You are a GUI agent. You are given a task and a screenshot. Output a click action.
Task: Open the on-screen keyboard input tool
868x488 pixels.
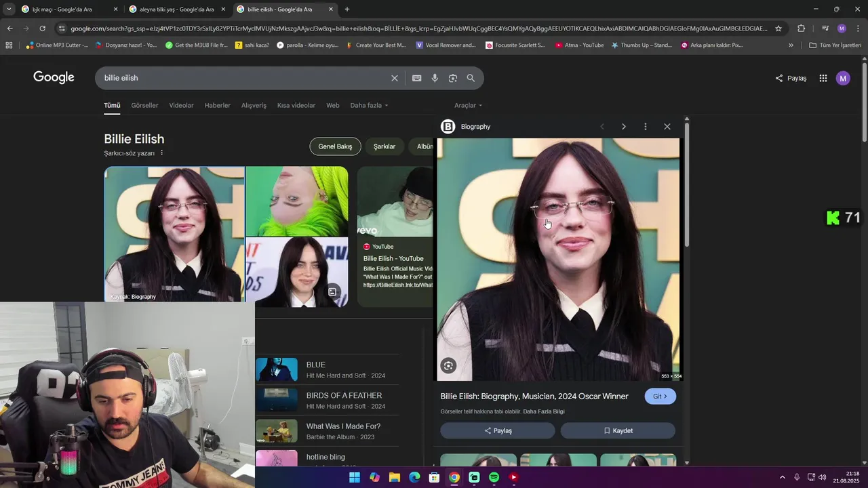[x=416, y=78]
